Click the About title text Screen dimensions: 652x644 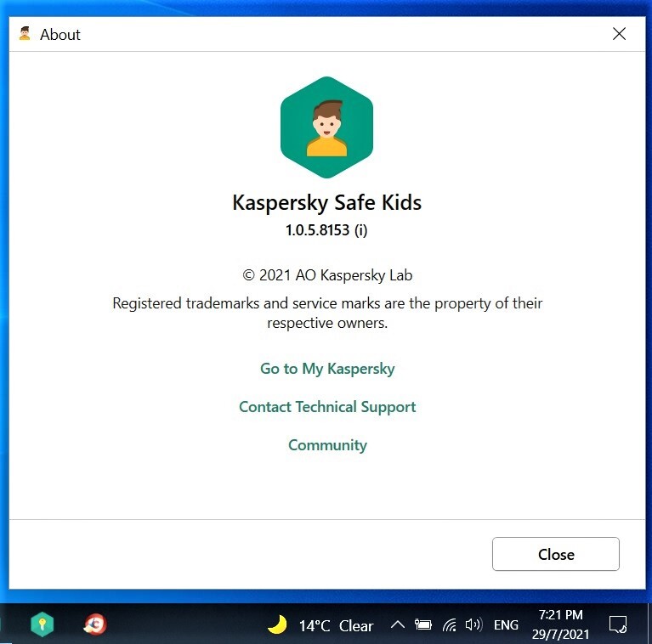pyautogui.click(x=60, y=35)
